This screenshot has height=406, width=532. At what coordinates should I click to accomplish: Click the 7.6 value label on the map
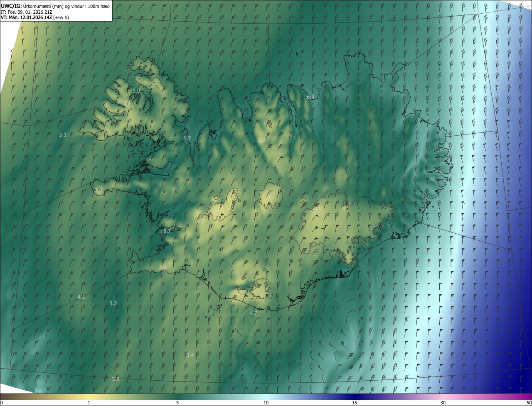tap(38, 391)
